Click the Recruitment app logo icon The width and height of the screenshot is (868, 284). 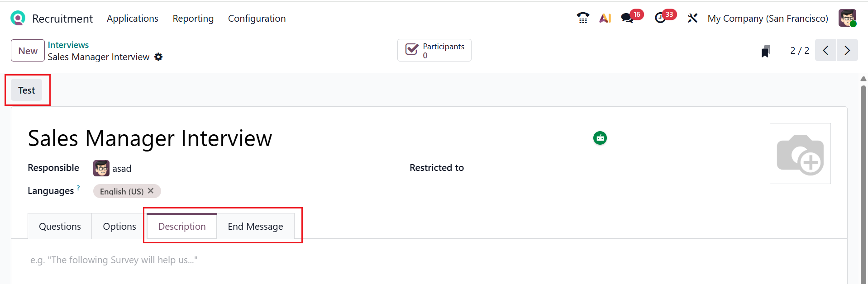coord(18,18)
